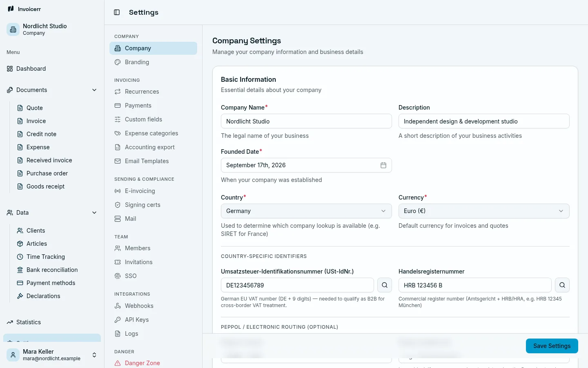The height and width of the screenshot is (368, 588).
Task: Select the Company settings tab
Action: pyautogui.click(x=153, y=48)
